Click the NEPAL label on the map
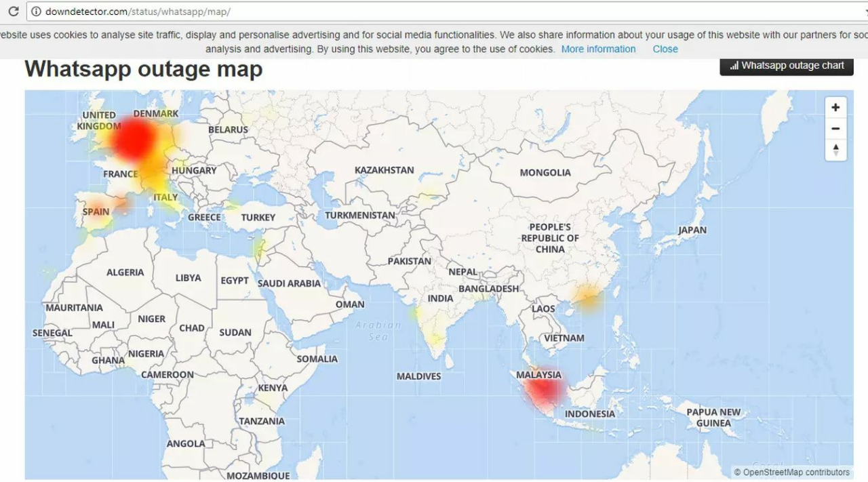The width and height of the screenshot is (868, 482). pyautogui.click(x=462, y=272)
